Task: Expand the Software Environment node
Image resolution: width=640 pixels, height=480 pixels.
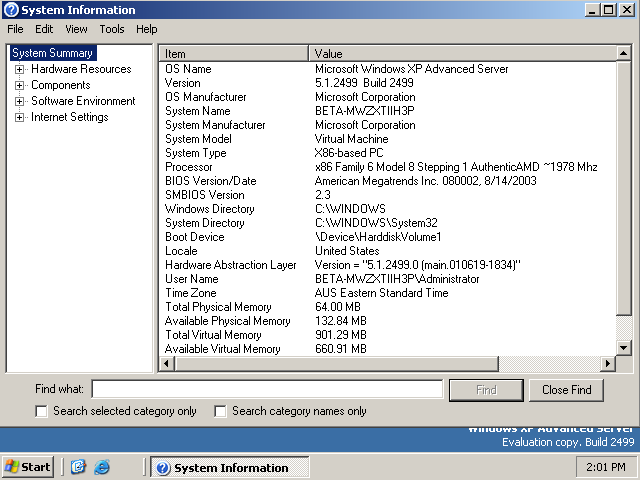Action: click(x=19, y=101)
